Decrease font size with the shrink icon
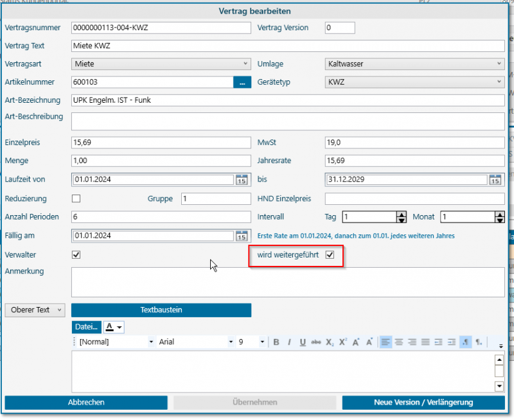The height and width of the screenshot is (420, 514). tap(369, 342)
